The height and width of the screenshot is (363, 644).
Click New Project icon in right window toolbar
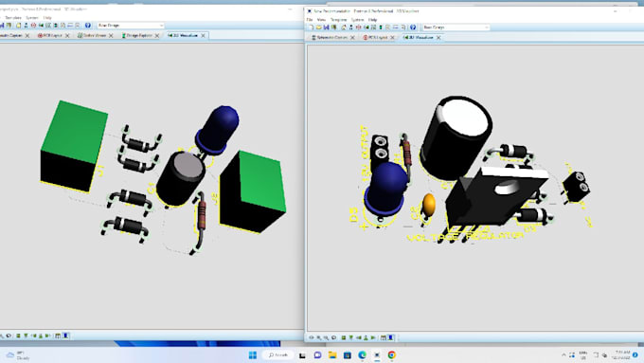coord(312,27)
